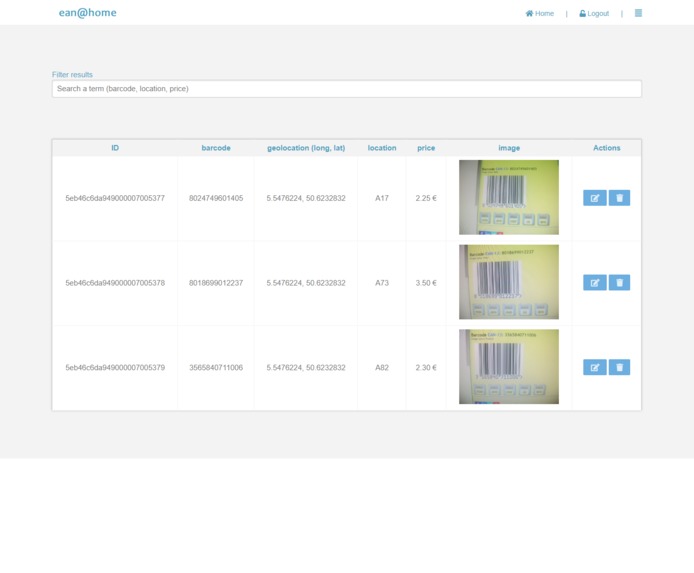The image size is (694, 573).
Task: Click geolocation cell in the A73 row
Action: (x=306, y=283)
